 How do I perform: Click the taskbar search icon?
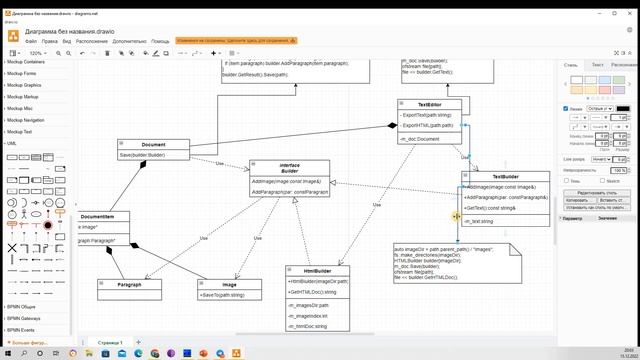[x=24, y=353]
